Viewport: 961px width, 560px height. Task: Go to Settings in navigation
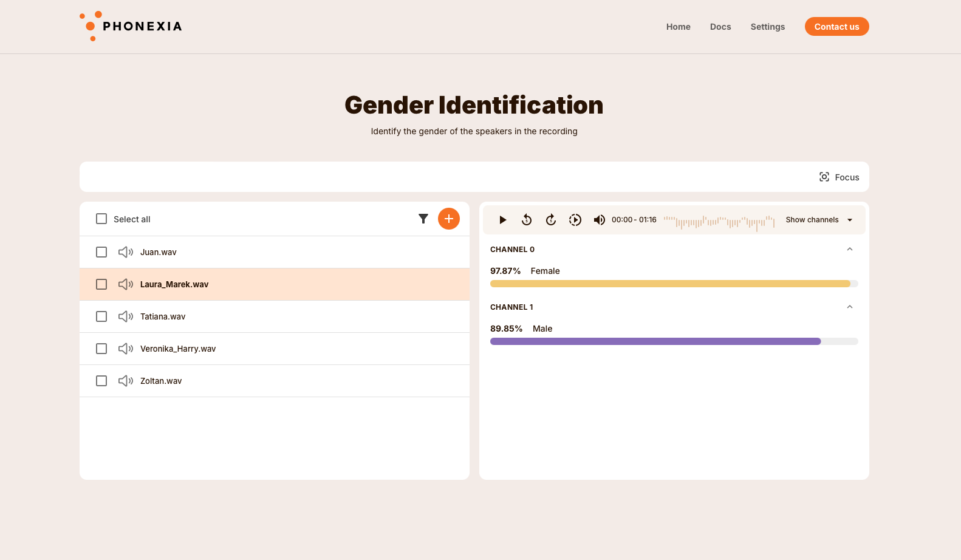point(767,27)
